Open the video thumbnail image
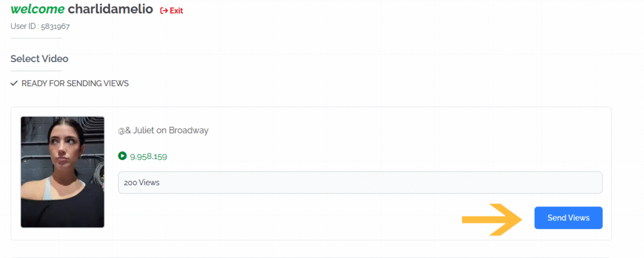The image size is (644, 258). coord(62,172)
